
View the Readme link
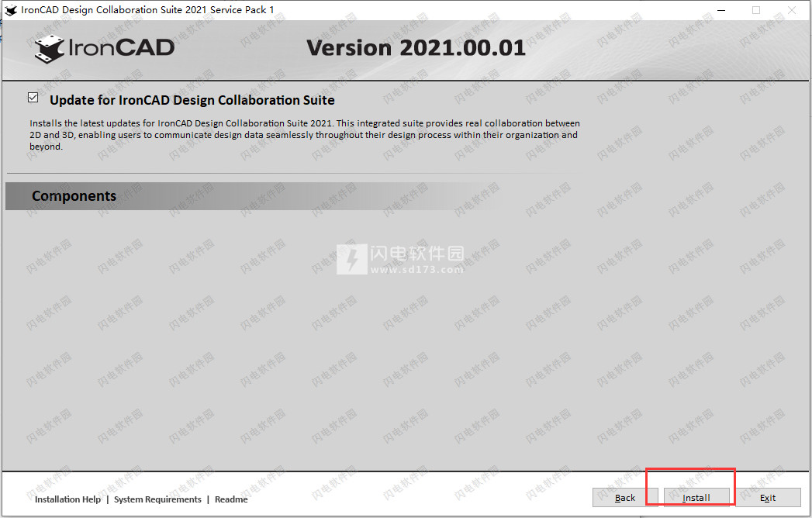point(231,499)
